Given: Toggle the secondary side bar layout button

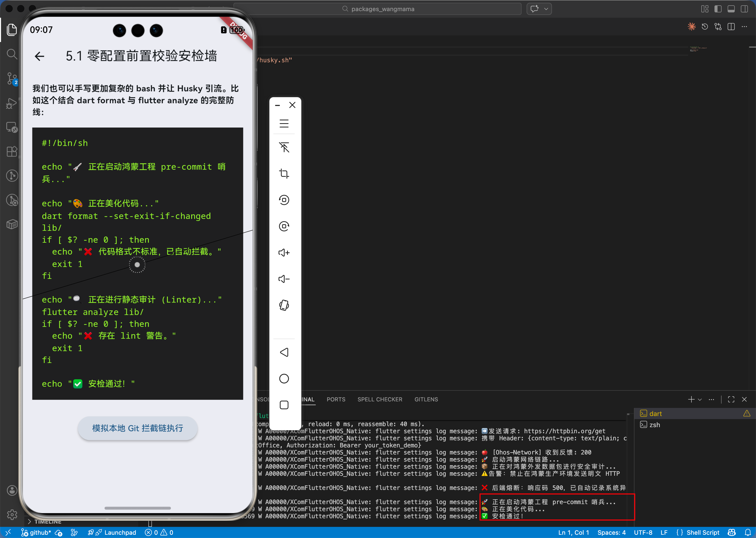Looking at the screenshot, I should click(x=744, y=9).
